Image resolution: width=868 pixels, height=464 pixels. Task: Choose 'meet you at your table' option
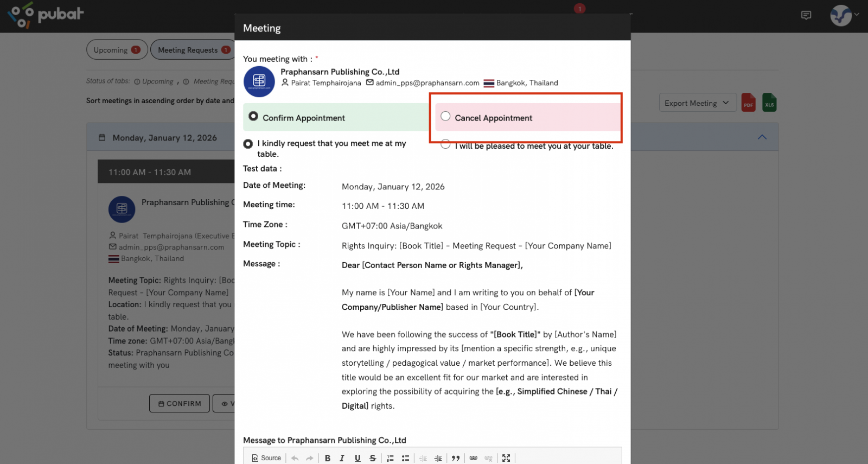click(445, 145)
